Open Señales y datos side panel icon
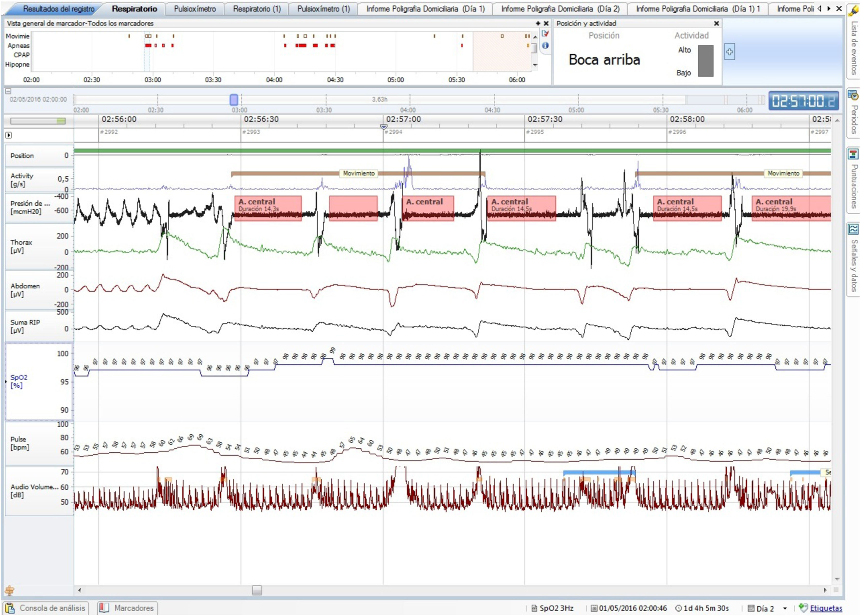The width and height of the screenshot is (861, 616). 853,230
